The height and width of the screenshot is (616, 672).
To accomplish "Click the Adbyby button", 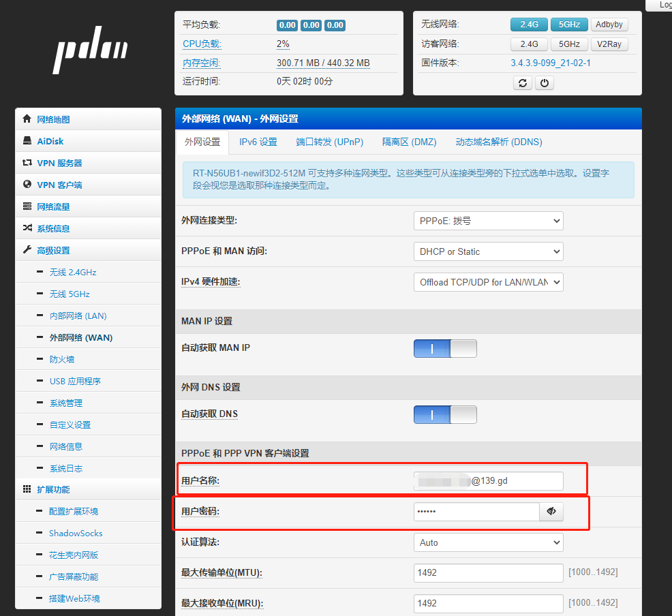I will click(609, 25).
